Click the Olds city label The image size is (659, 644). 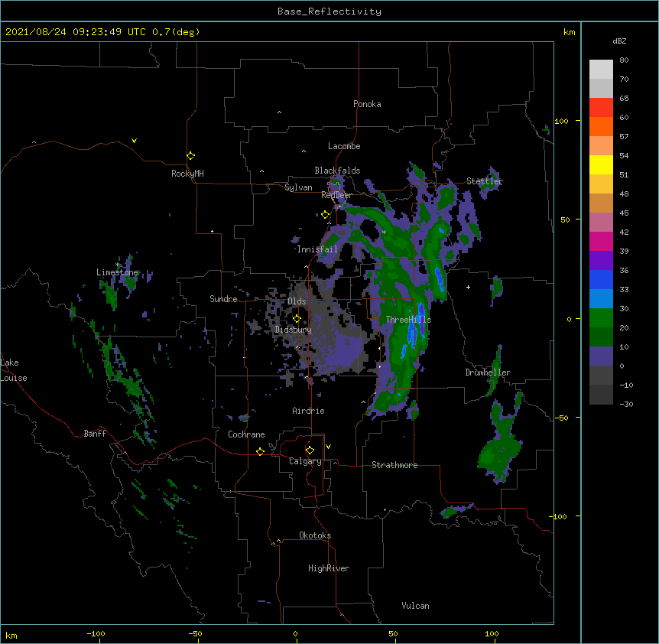[x=297, y=301]
